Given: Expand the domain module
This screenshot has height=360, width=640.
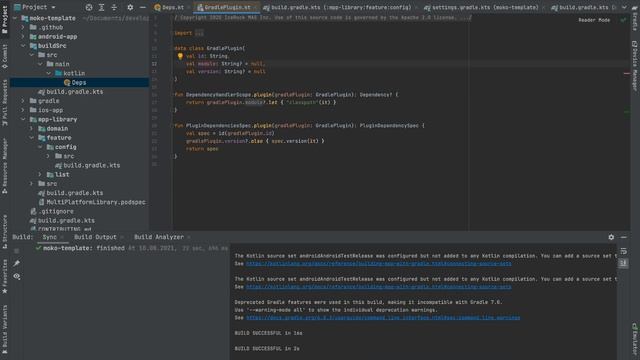Looking at the screenshot, I should 32,128.
